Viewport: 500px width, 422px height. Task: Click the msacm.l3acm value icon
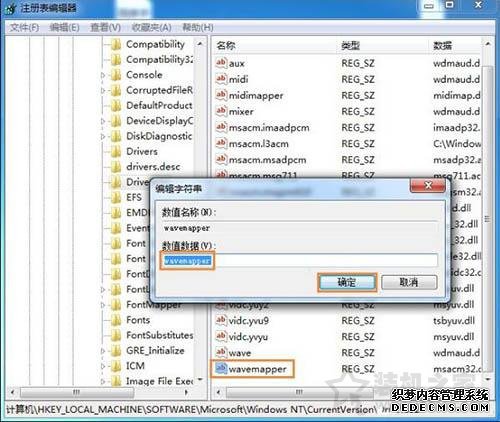[221, 143]
